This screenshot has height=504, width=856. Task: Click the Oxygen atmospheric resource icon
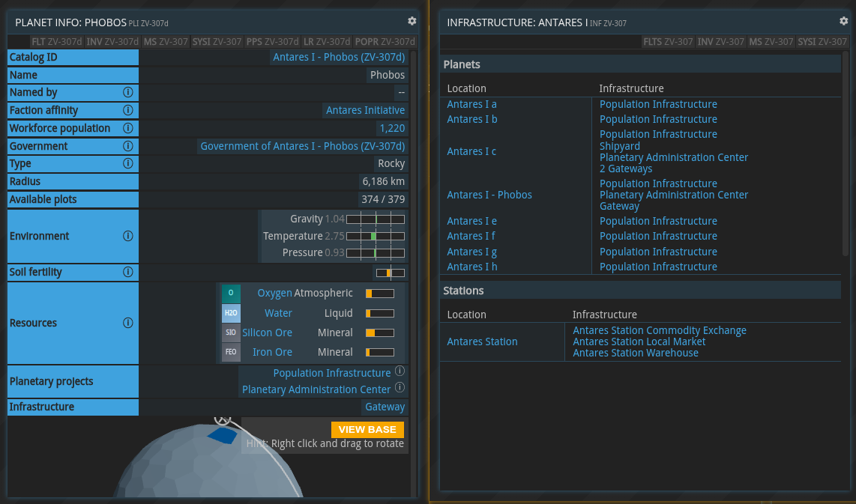click(231, 293)
